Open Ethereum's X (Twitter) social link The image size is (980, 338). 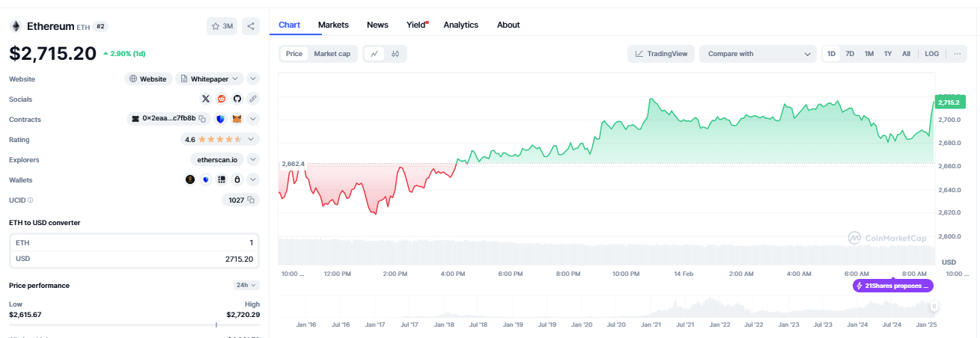(206, 99)
